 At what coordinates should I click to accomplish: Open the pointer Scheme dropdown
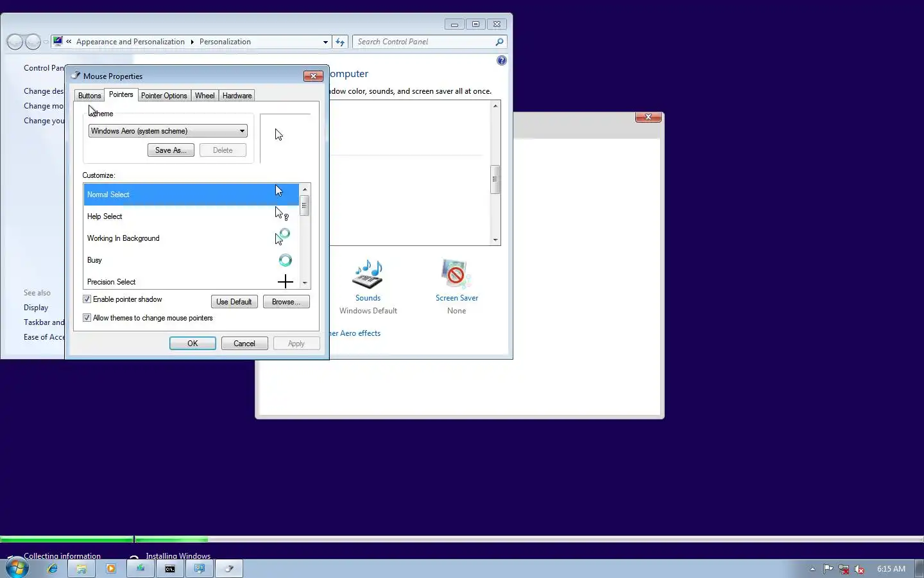pyautogui.click(x=168, y=131)
